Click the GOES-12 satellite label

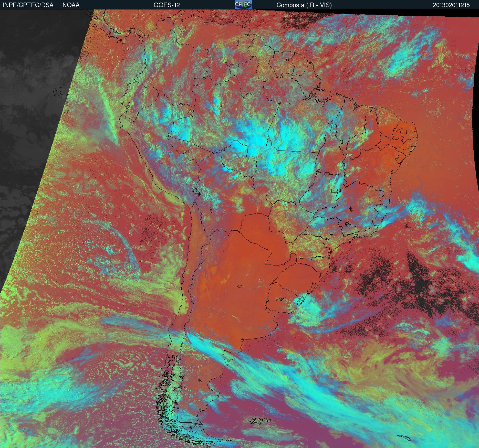click(x=166, y=5)
